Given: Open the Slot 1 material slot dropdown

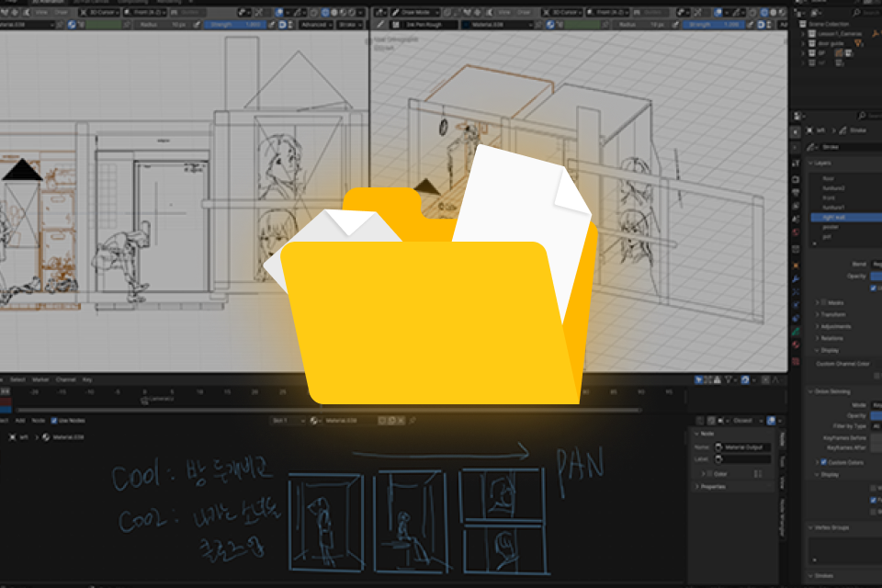Looking at the screenshot, I should click(288, 420).
